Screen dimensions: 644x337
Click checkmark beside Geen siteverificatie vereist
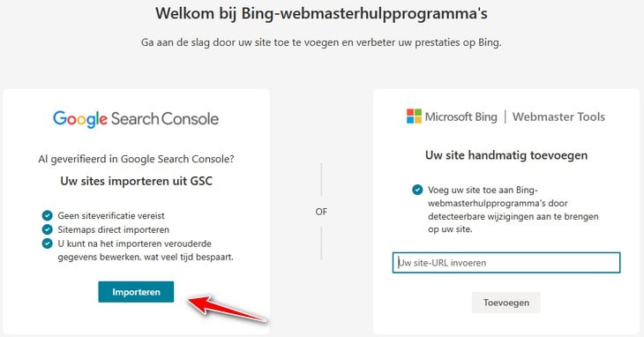click(48, 215)
